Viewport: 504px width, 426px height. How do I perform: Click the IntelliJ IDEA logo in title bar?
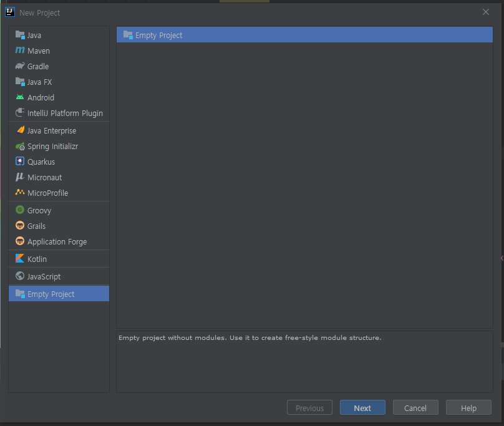click(x=9, y=12)
